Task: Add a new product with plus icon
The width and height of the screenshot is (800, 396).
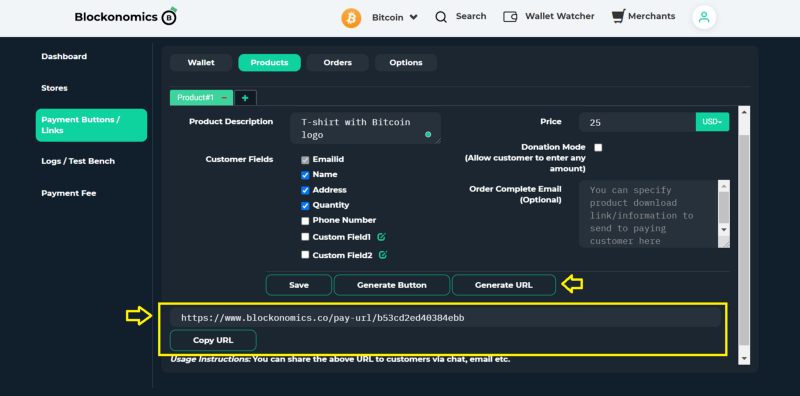Action: [x=245, y=98]
